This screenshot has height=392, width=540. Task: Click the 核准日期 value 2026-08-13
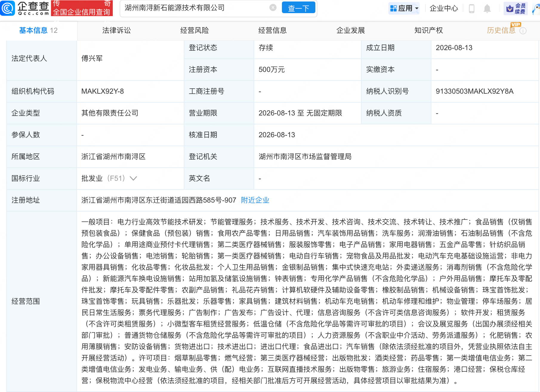click(x=277, y=135)
